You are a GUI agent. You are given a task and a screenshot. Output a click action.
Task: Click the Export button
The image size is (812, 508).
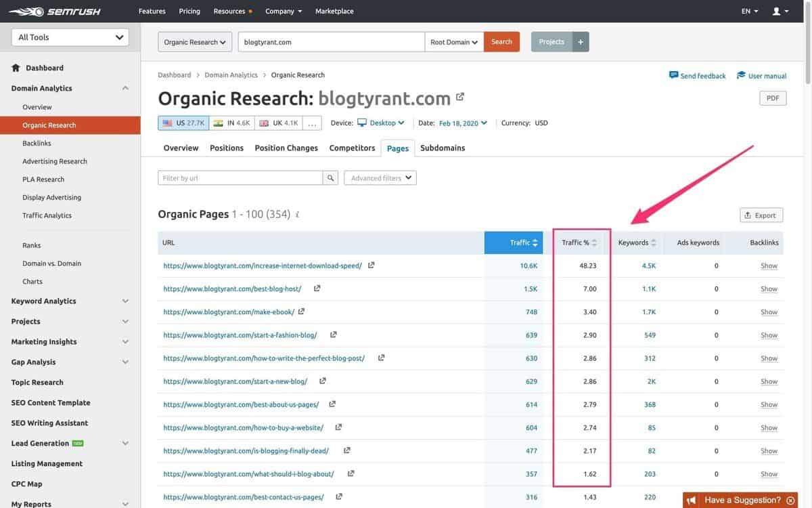(x=761, y=215)
